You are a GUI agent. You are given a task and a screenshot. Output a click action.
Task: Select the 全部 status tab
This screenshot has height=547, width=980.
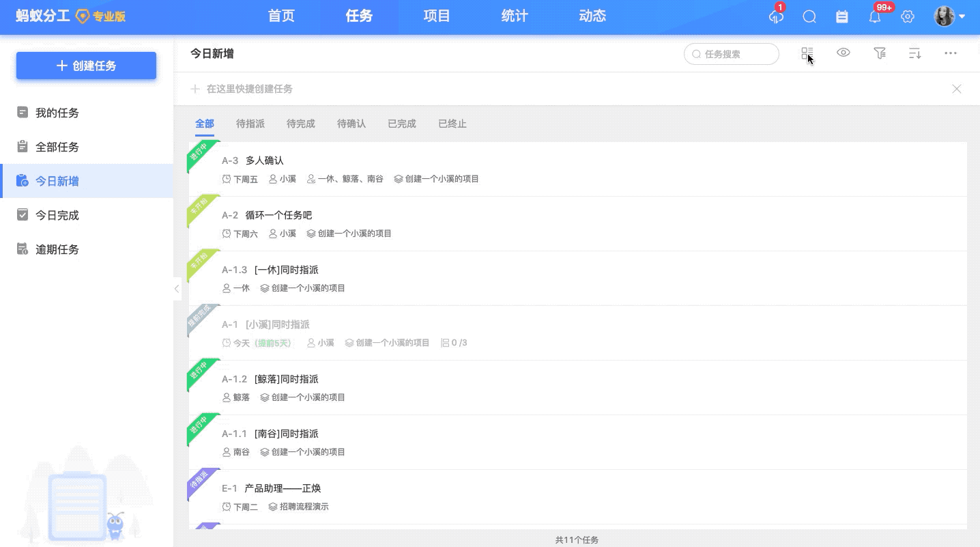[x=205, y=124]
